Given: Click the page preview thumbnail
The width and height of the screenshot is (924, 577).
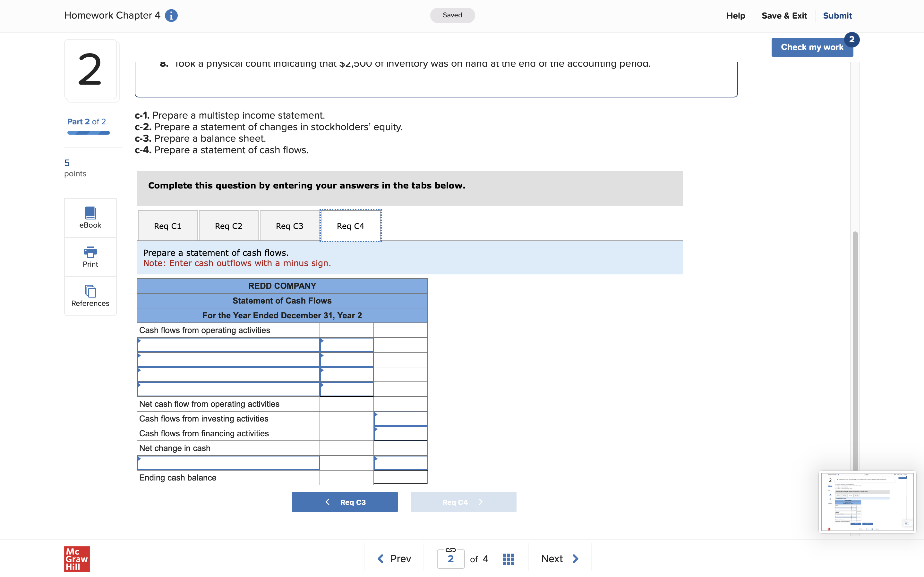Looking at the screenshot, I should 867,502.
